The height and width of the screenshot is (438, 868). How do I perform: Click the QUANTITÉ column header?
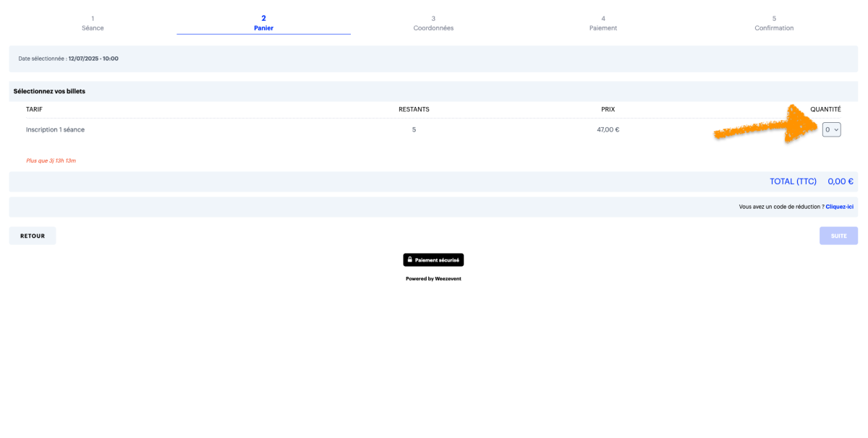point(825,109)
